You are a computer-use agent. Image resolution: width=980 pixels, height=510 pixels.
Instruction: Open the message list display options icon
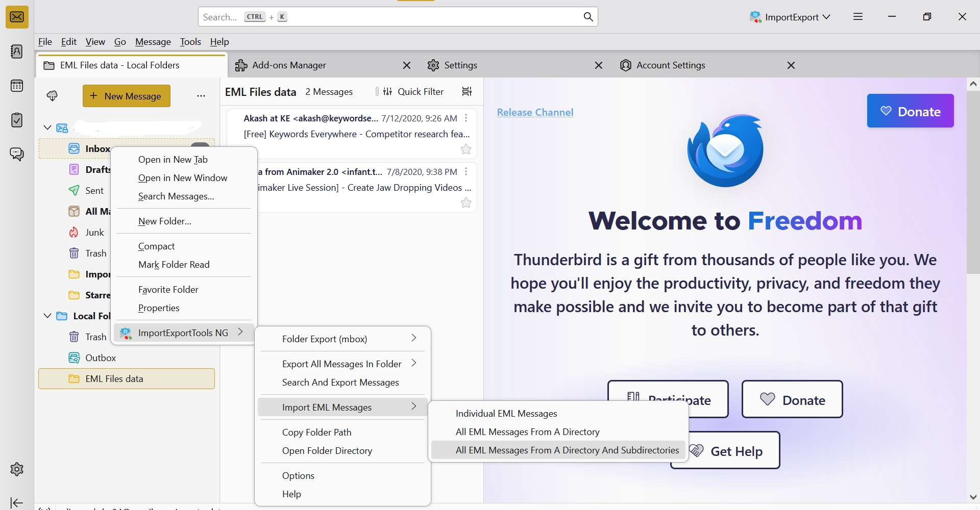click(x=467, y=91)
